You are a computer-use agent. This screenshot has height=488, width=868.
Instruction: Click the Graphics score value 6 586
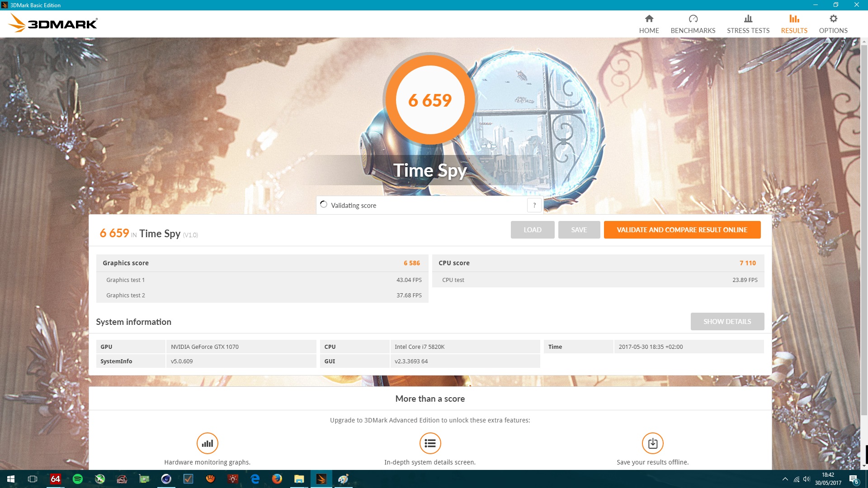411,263
